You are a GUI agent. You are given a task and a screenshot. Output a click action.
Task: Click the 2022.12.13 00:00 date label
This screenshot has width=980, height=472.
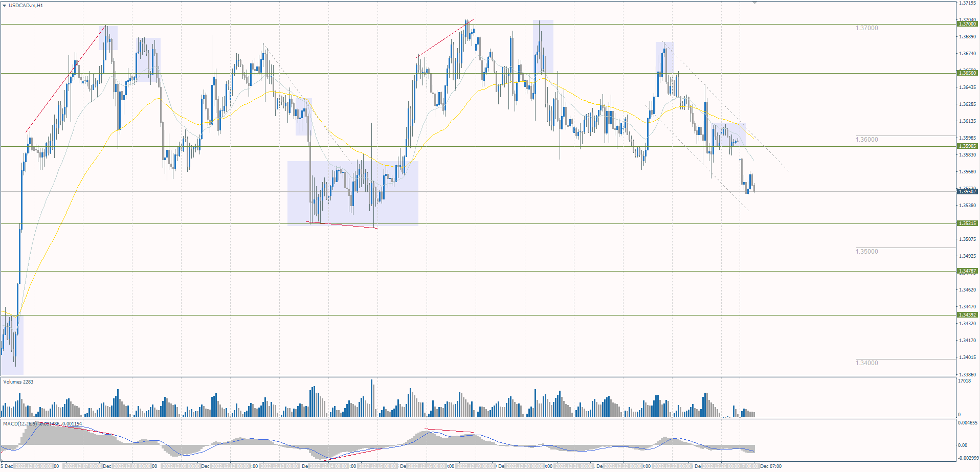tap(279, 466)
